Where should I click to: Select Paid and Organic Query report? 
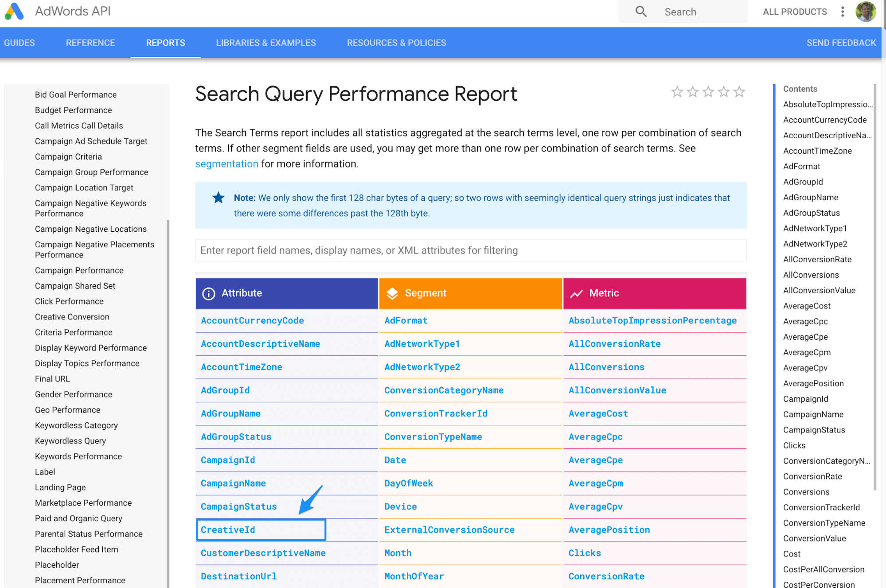(78, 518)
